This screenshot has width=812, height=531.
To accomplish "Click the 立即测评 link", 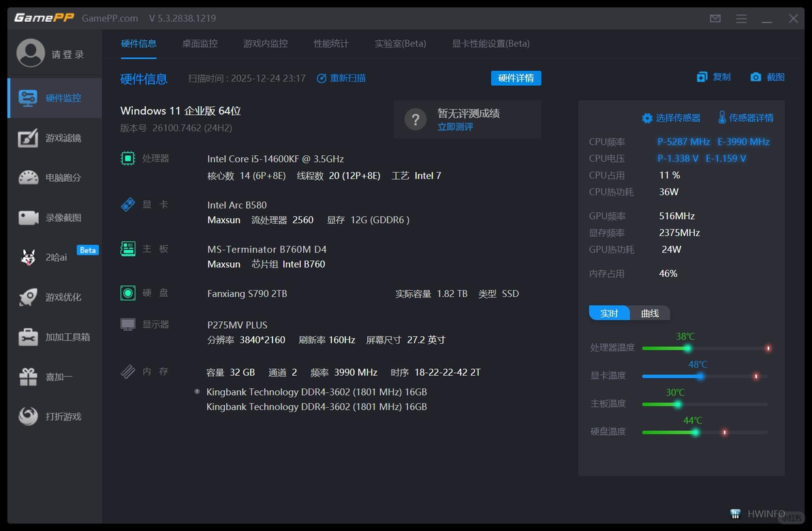I will point(455,127).
